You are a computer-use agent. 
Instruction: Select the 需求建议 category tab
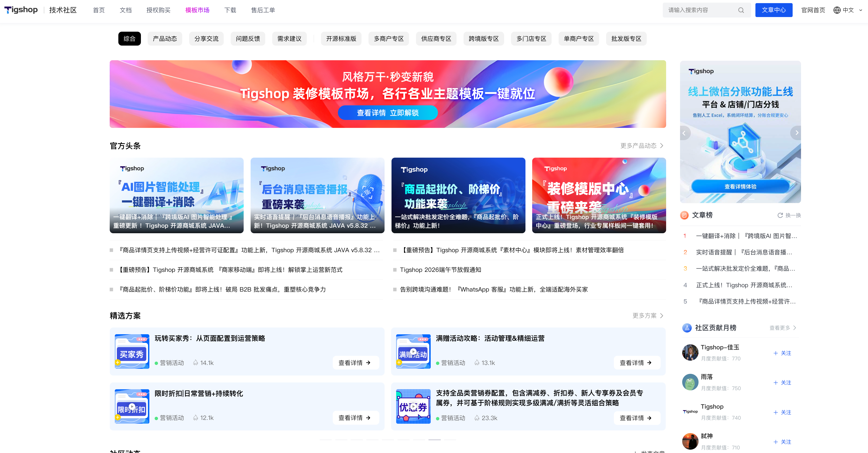click(289, 39)
